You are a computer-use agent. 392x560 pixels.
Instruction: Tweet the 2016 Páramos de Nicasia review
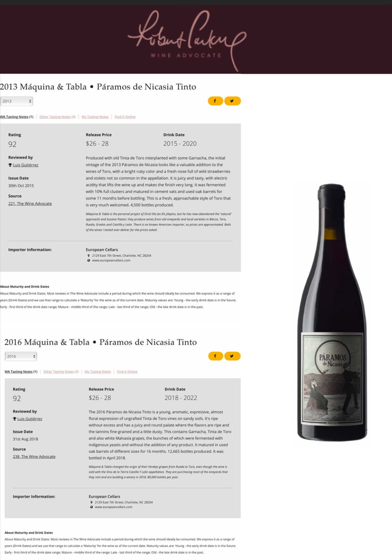point(232,356)
